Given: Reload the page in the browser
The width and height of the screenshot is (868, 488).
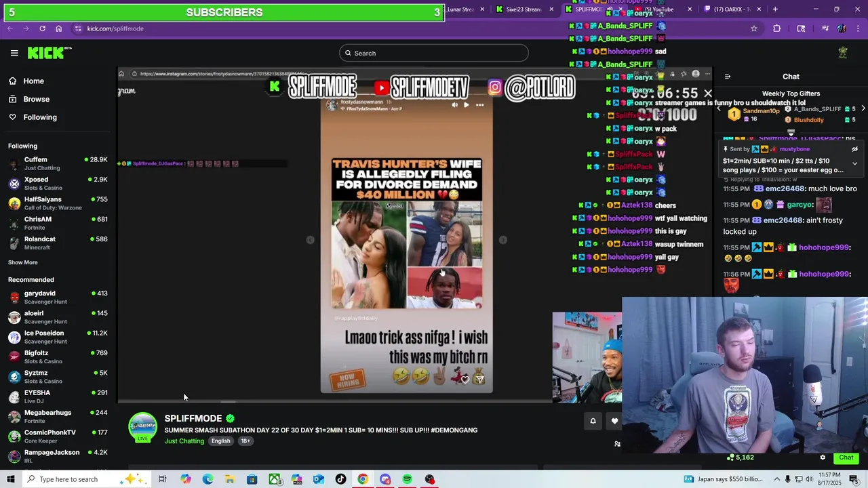Looking at the screenshot, I should pyautogui.click(x=42, y=28).
